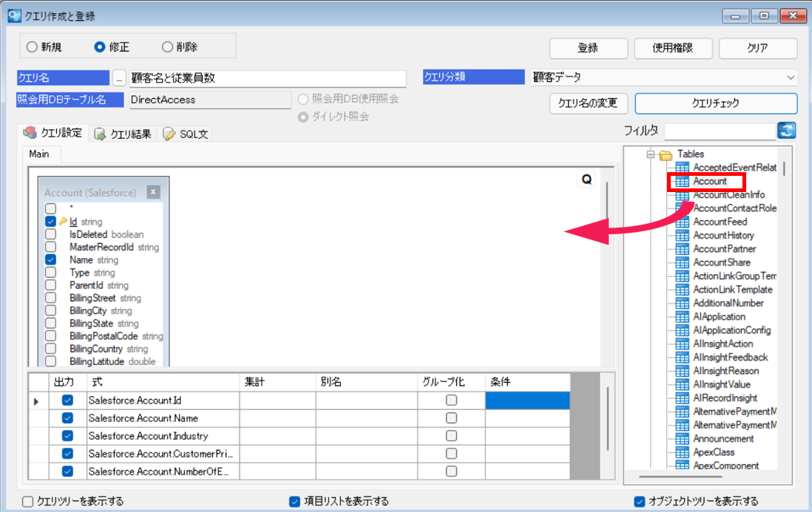Click the Tables folder icon
Viewport: 812px width, 512px height.
click(x=666, y=154)
